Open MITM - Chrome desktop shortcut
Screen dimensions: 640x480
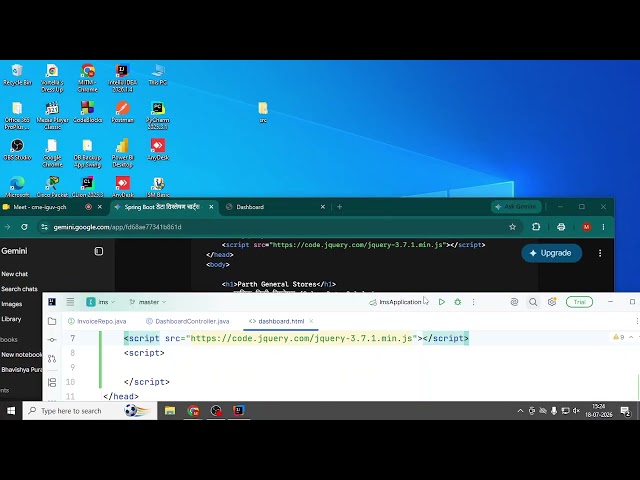tap(87, 78)
